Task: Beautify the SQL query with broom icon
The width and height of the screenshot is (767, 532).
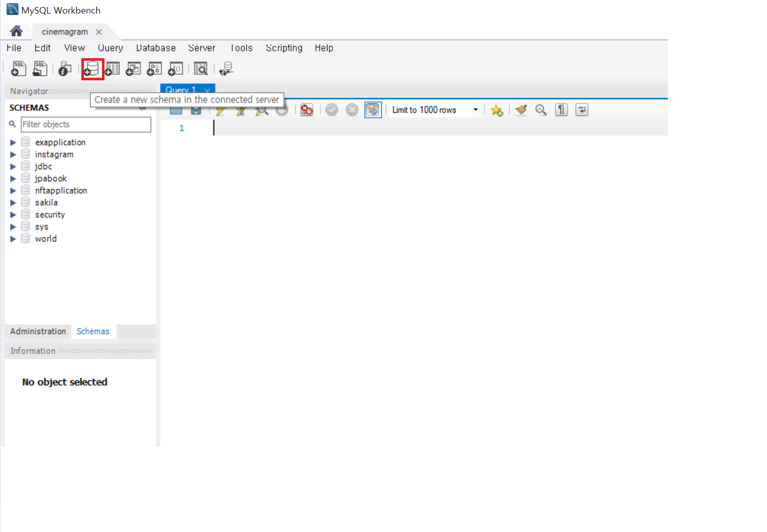Action: tap(521, 110)
